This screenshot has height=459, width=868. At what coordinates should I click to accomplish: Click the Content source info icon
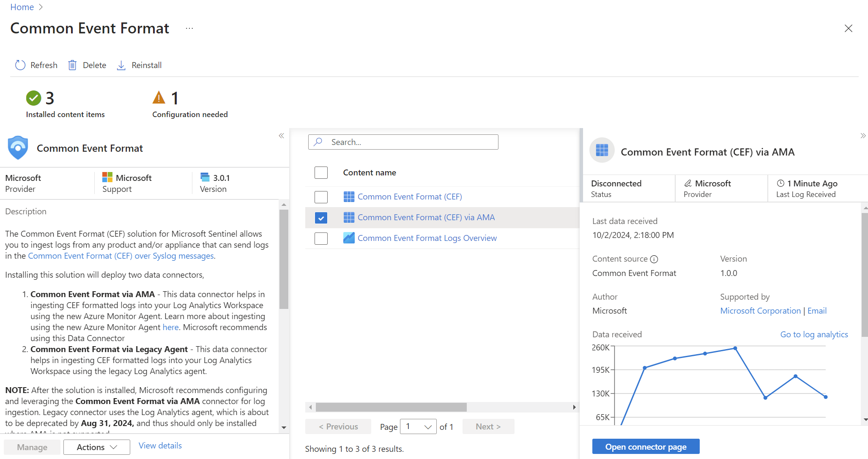[x=654, y=259]
